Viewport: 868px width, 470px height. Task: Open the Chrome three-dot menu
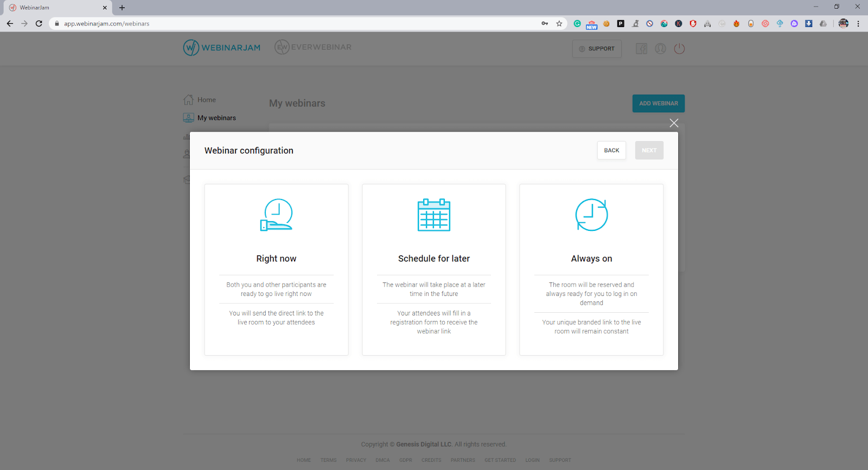pyautogui.click(x=858, y=23)
